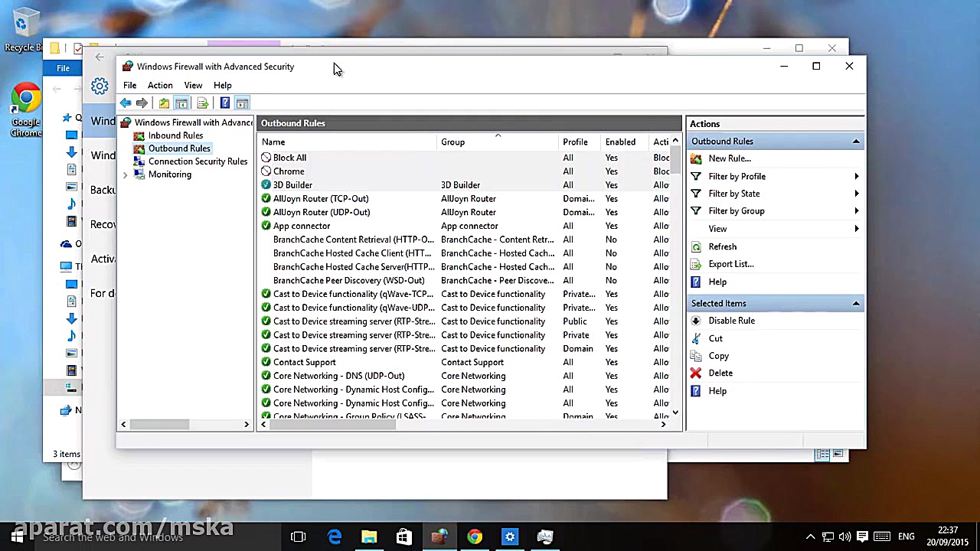Select Connection Security Rules in the tree
Viewport: 980px width, 551px height.
pos(198,161)
